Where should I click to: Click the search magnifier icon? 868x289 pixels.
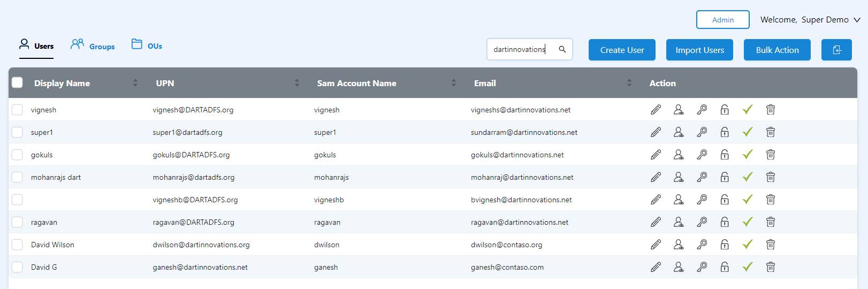point(562,49)
